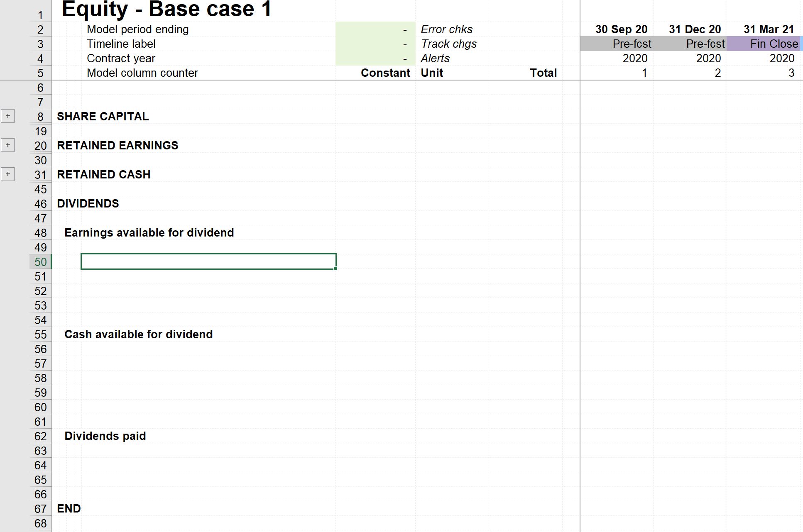This screenshot has width=803, height=532.
Task: Click Cash available for dividend cell
Action: (x=138, y=334)
